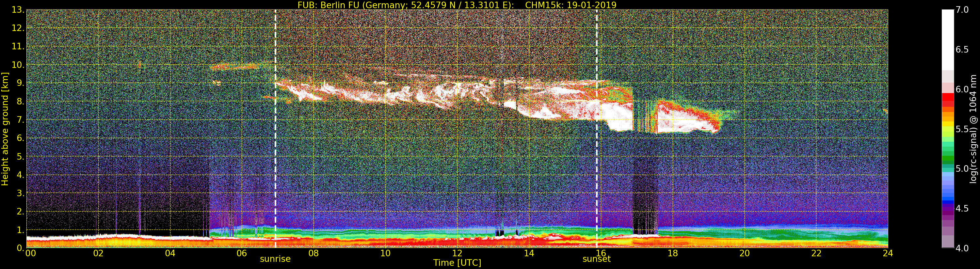This screenshot has height=269, width=980.
Task: Click time-axis tick label "16"
Action: [601, 253]
